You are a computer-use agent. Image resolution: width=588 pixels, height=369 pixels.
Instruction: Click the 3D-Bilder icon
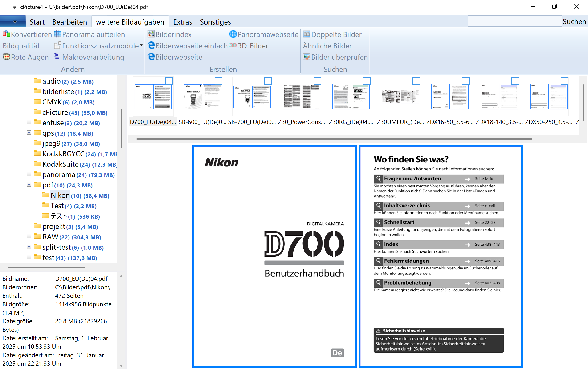[233, 46]
